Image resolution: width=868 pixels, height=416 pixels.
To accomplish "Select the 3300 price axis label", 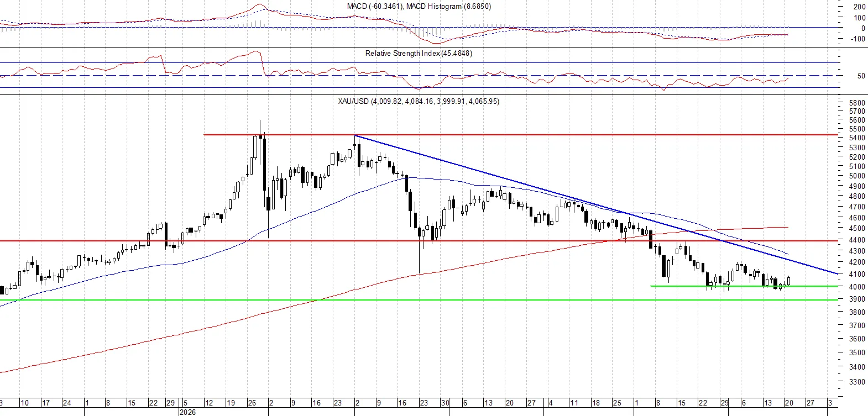I will pos(857,382).
